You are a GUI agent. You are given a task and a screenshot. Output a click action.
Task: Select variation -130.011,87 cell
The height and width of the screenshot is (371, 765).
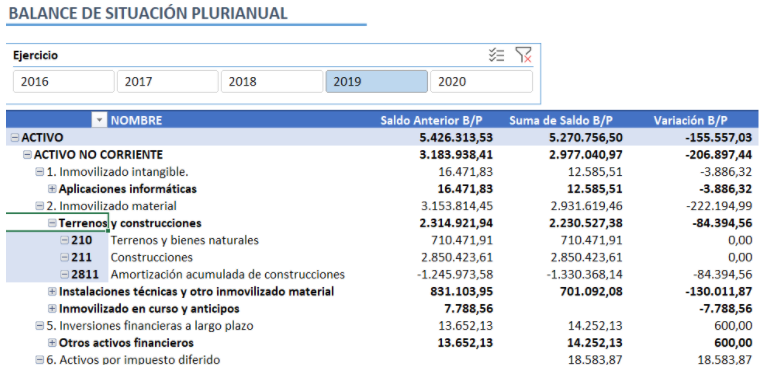click(718, 292)
